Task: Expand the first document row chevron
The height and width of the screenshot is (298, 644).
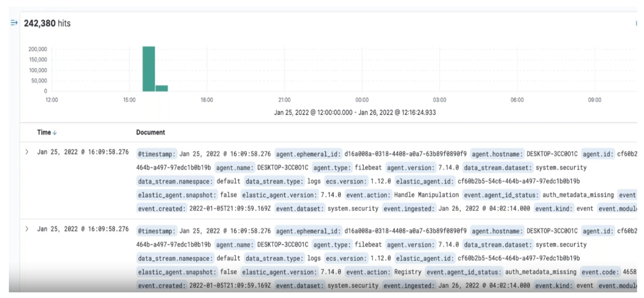Action: click(27, 152)
